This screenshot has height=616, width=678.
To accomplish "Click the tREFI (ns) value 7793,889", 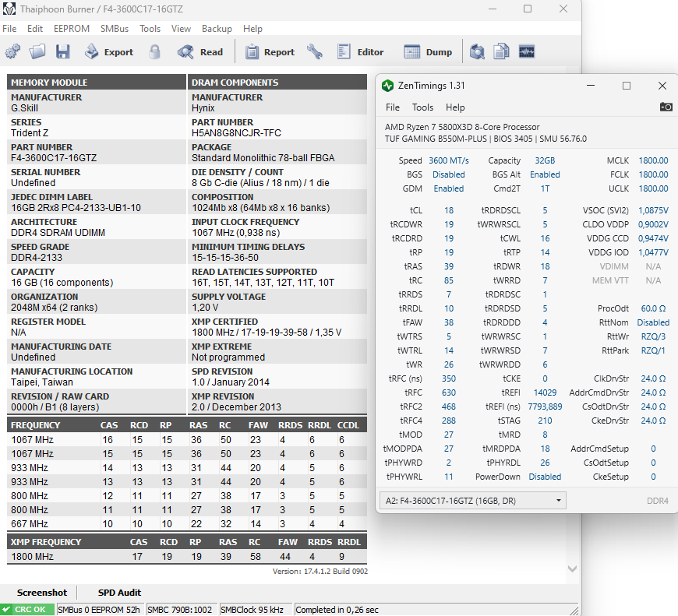I will pos(545,407).
